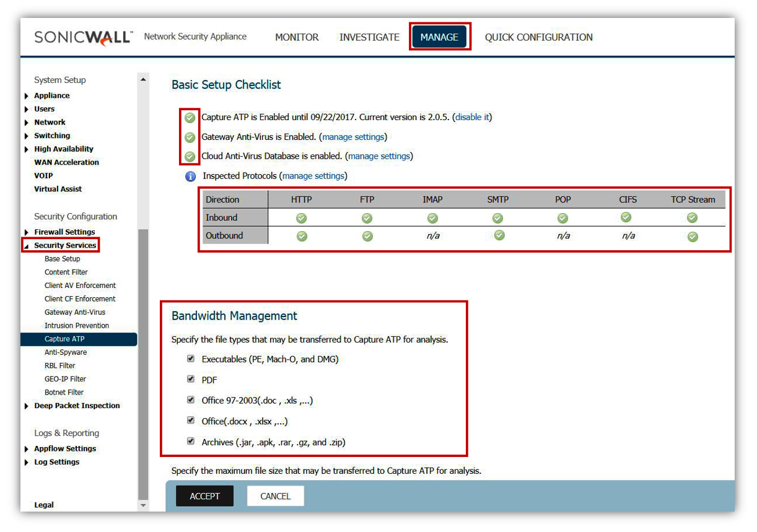This screenshot has width=757, height=532.
Task: Open Client AV Enforcement
Action: (80, 286)
